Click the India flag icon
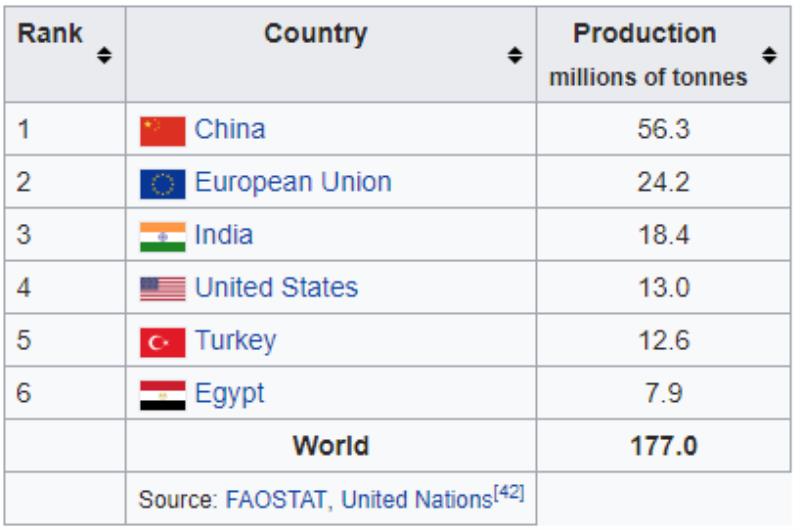This screenshot has width=800, height=530. pyautogui.click(x=163, y=237)
